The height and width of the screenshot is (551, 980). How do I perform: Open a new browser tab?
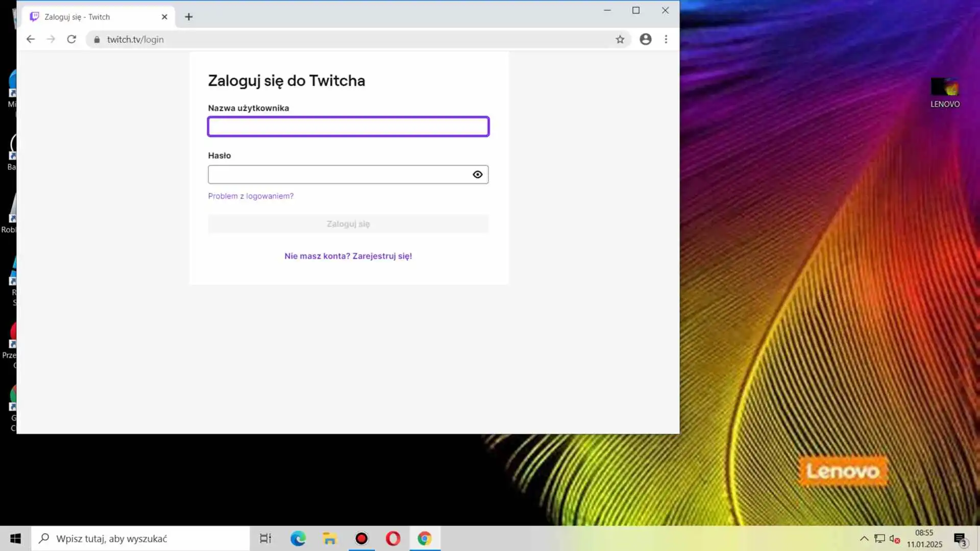(x=188, y=17)
